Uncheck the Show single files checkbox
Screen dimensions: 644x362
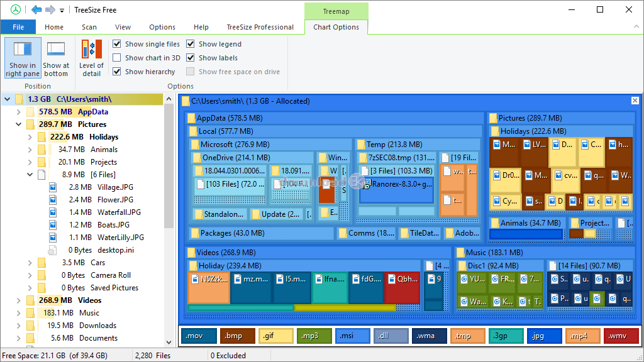[117, 44]
